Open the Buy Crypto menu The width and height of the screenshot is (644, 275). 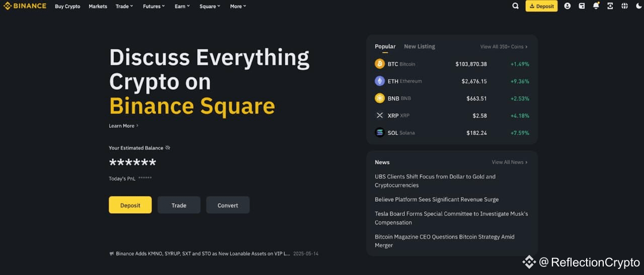pos(67,6)
